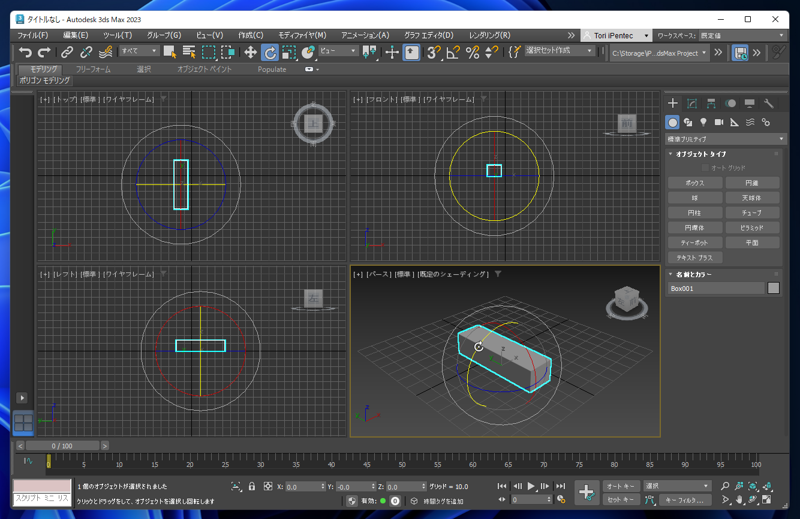Screen dimensions: 800x519
Task: Click the 円柱 primitive button
Action: click(695, 213)
